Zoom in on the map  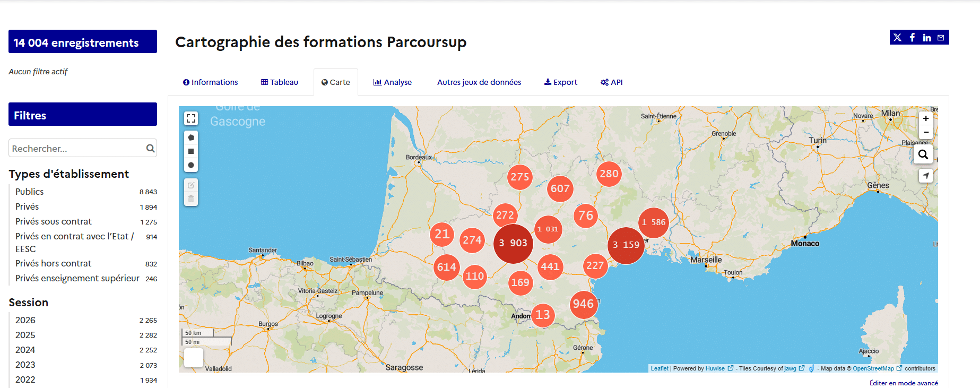[926, 118]
